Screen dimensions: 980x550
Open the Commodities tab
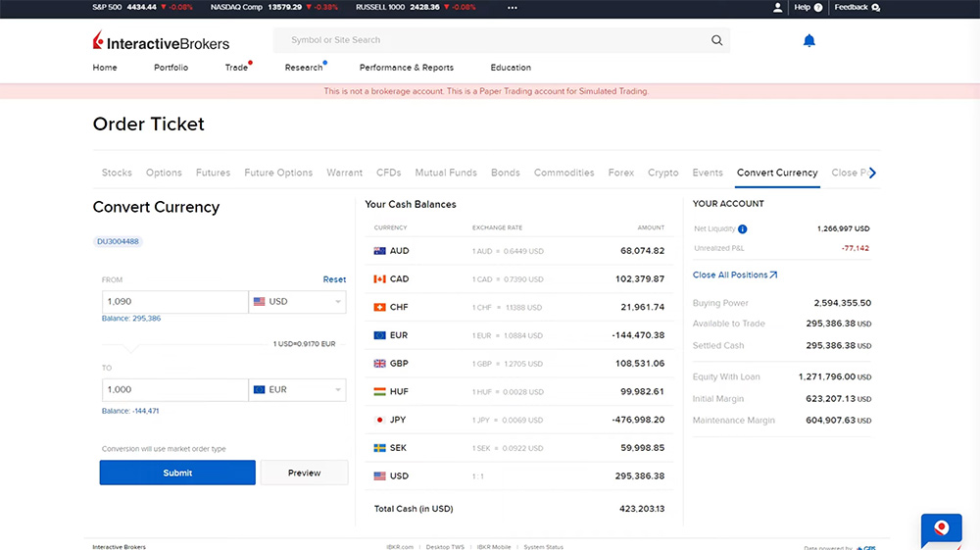(563, 173)
